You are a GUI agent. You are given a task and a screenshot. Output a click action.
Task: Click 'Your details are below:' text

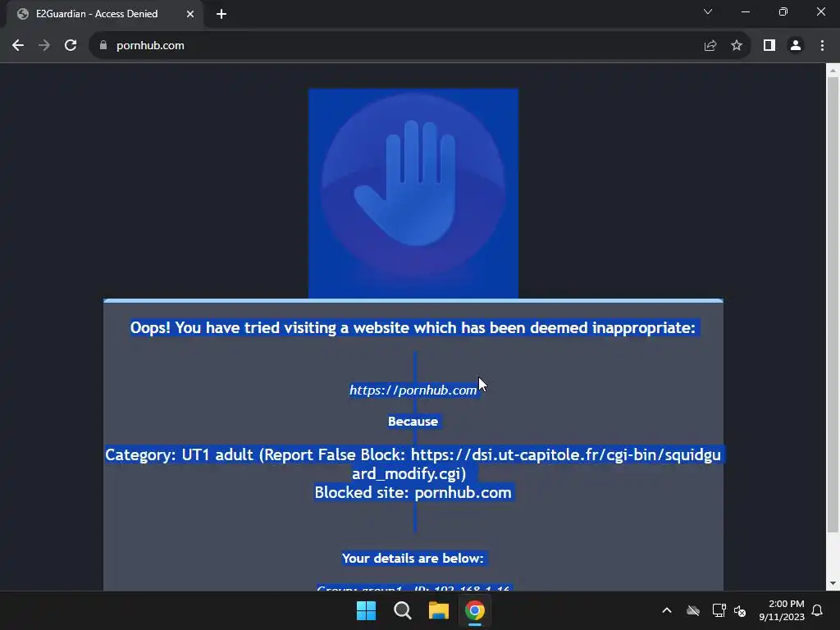point(413,558)
